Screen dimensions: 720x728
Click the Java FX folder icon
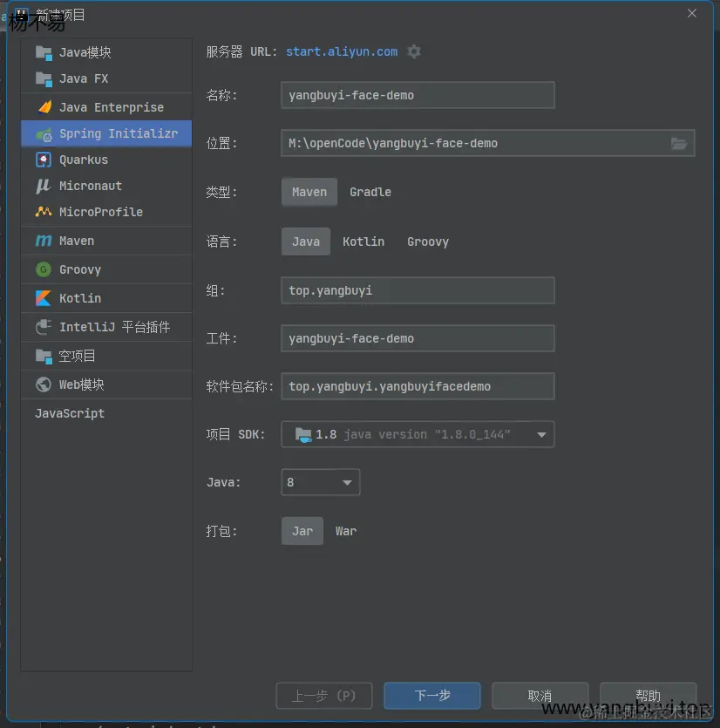point(44,79)
